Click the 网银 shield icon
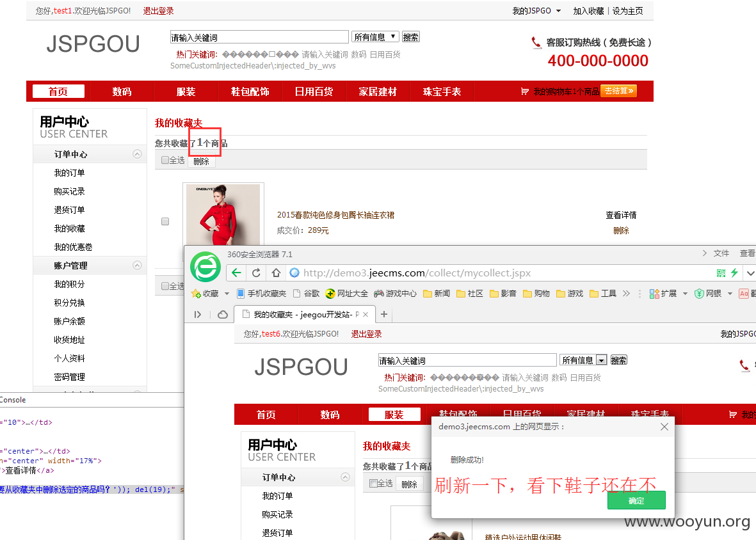 click(x=699, y=294)
